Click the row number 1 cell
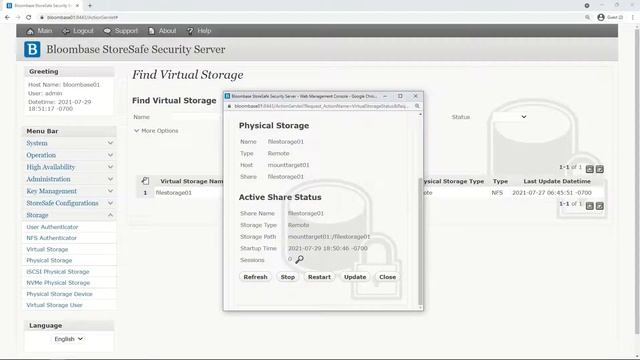Screen dimensions: 640x360 (x=145, y=193)
